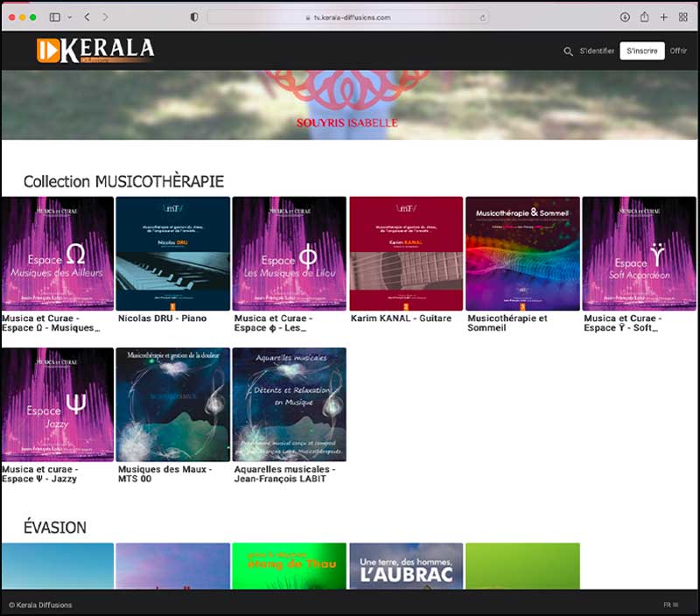The width and height of the screenshot is (700, 616).
Task: Click the '© Kerala Diffusions' footer text
Action: [40, 605]
